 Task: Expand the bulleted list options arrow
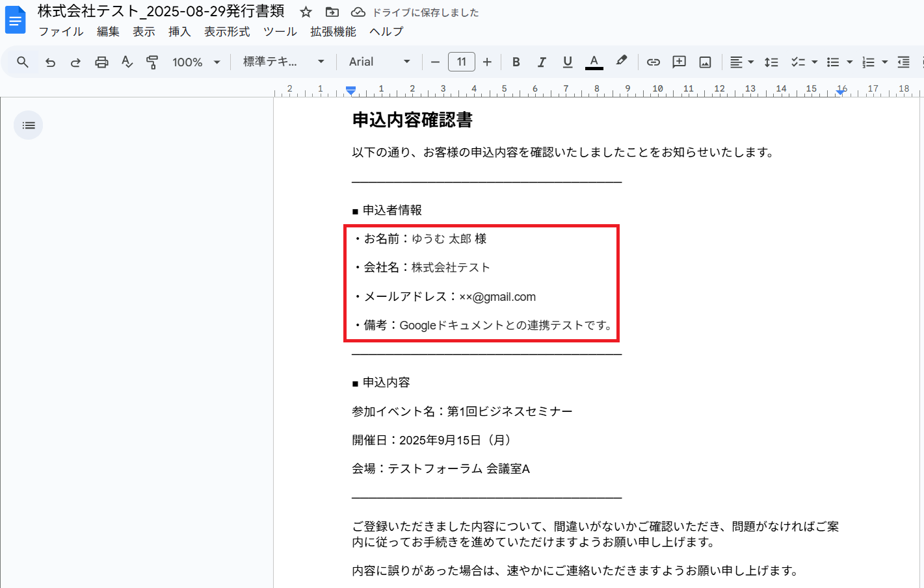tap(850, 62)
